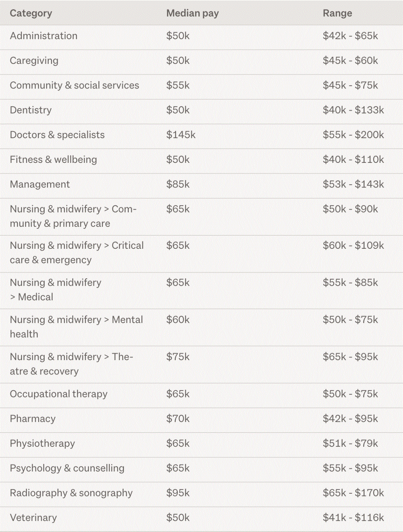Click Radiography & sonography median pay $95k
Viewport: 403px width, 532px height.
click(x=178, y=493)
